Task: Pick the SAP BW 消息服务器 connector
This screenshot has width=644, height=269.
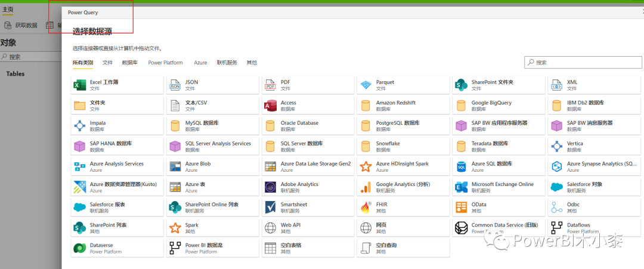Action: pos(596,126)
